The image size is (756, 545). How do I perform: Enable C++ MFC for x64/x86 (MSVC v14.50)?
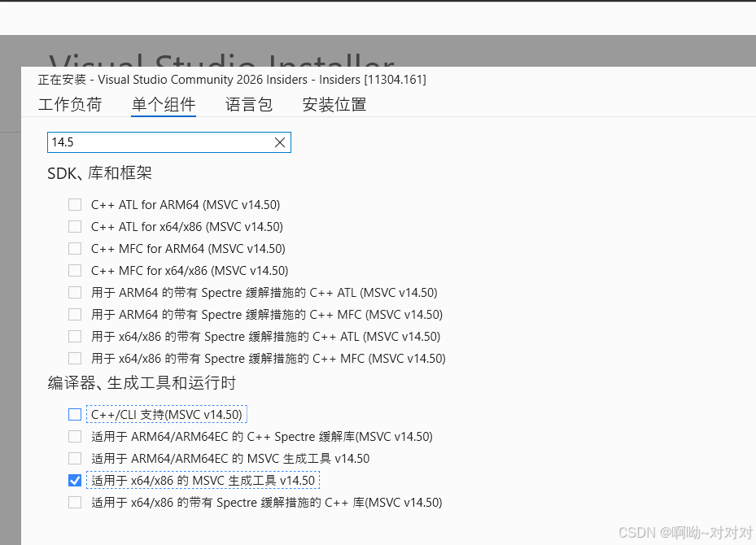point(75,270)
